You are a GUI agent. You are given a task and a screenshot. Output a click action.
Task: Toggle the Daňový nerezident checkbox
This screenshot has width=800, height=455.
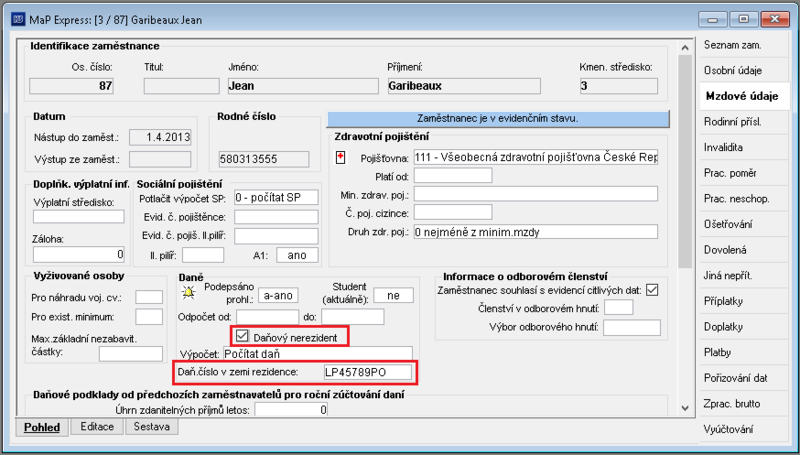coord(242,336)
